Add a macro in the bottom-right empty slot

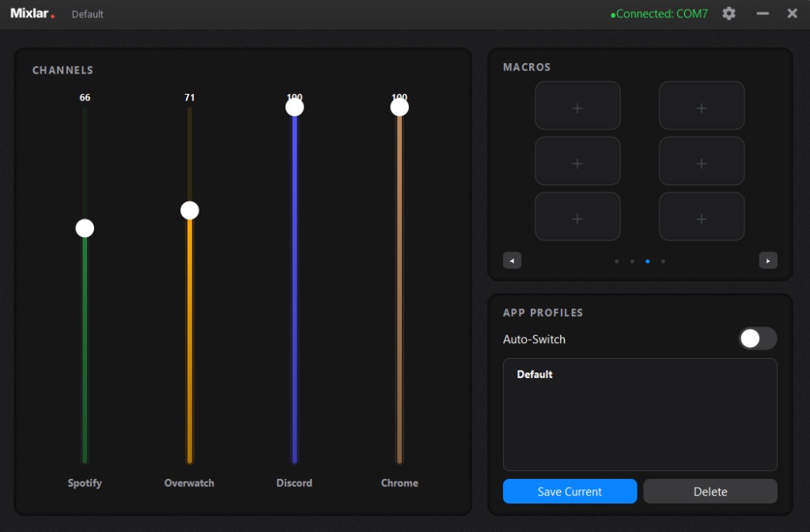702,216
